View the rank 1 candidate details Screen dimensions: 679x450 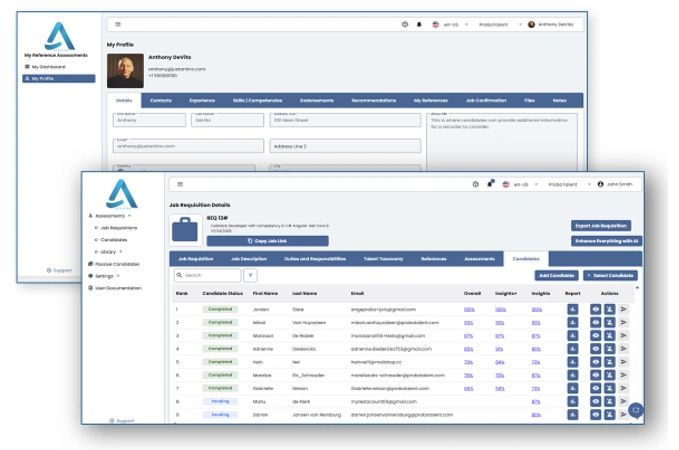tap(595, 309)
